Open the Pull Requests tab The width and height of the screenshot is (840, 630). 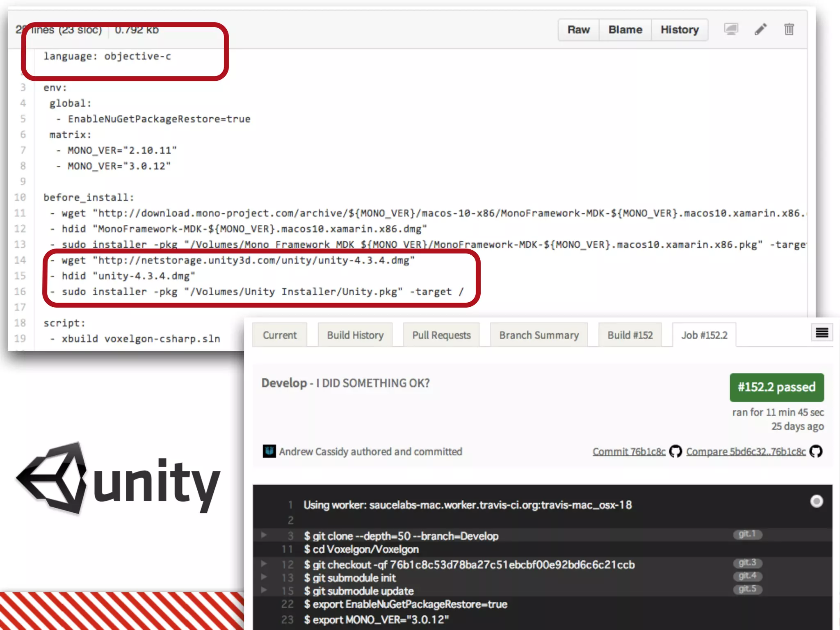point(441,335)
